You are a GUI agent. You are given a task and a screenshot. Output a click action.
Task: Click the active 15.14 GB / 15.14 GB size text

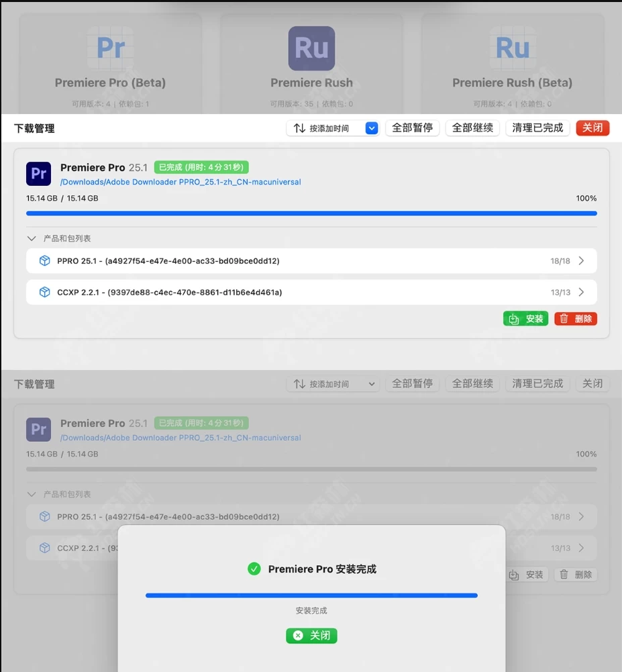62,198
